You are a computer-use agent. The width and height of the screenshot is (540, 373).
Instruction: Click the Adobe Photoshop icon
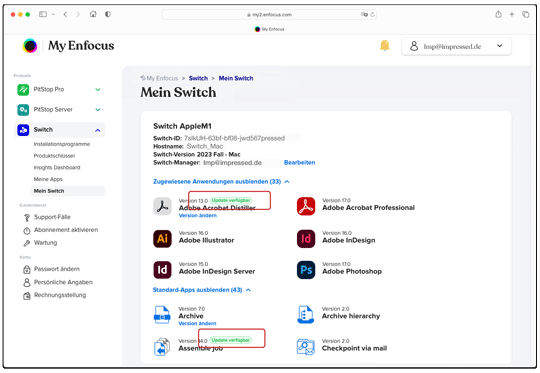(x=306, y=270)
